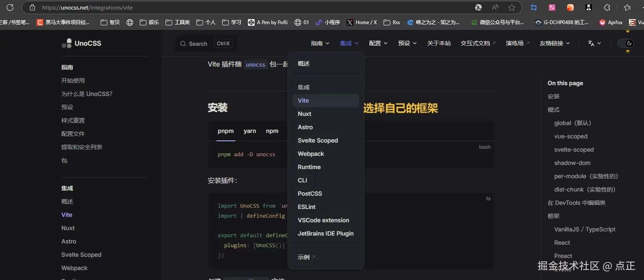The height and width of the screenshot is (280, 644).
Task: Collapse the 集成 dropdown in the top nav
Action: [349, 43]
